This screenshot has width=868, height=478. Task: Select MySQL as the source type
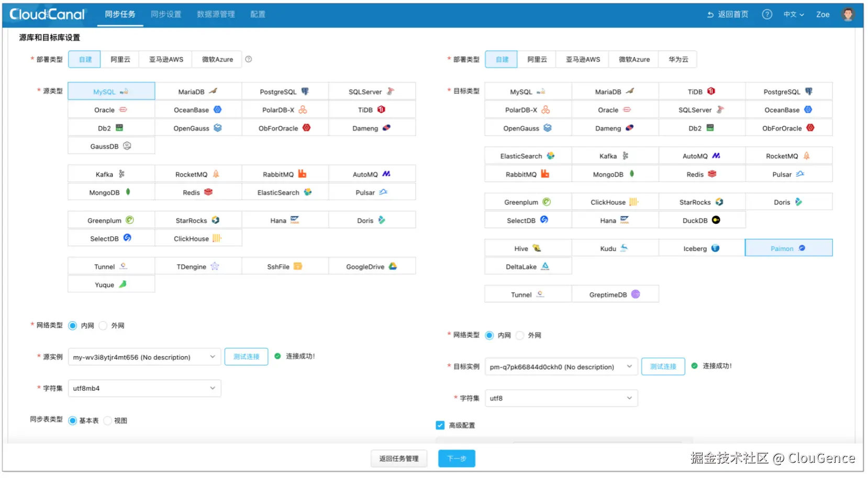[x=112, y=91]
